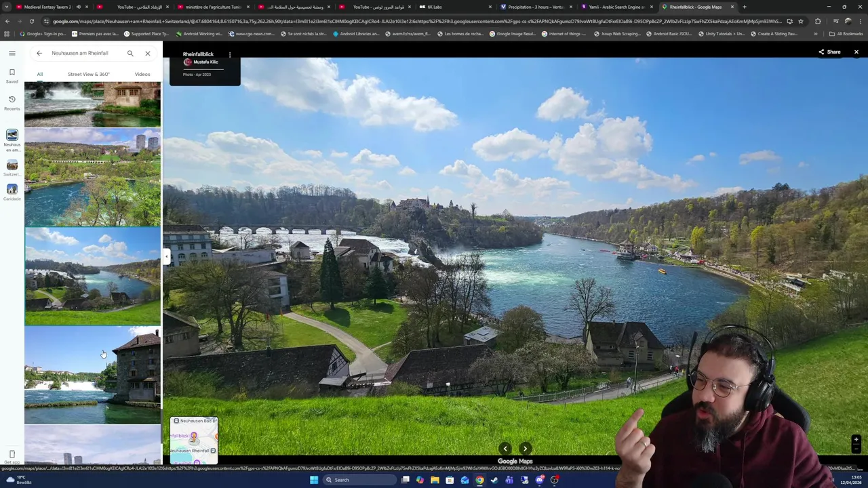Select the Switzerland recent place icon
Image resolution: width=868 pixels, height=488 pixels.
pyautogui.click(x=12, y=165)
